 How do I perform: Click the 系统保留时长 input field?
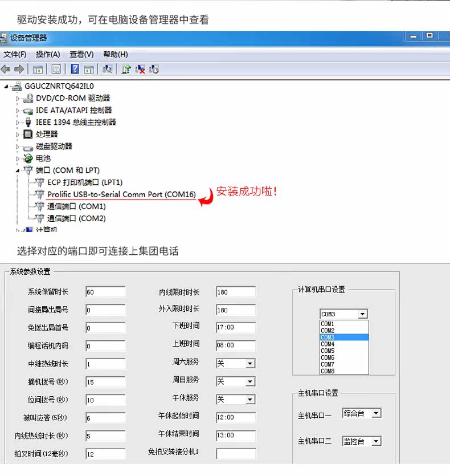click(x=105, y=292)
